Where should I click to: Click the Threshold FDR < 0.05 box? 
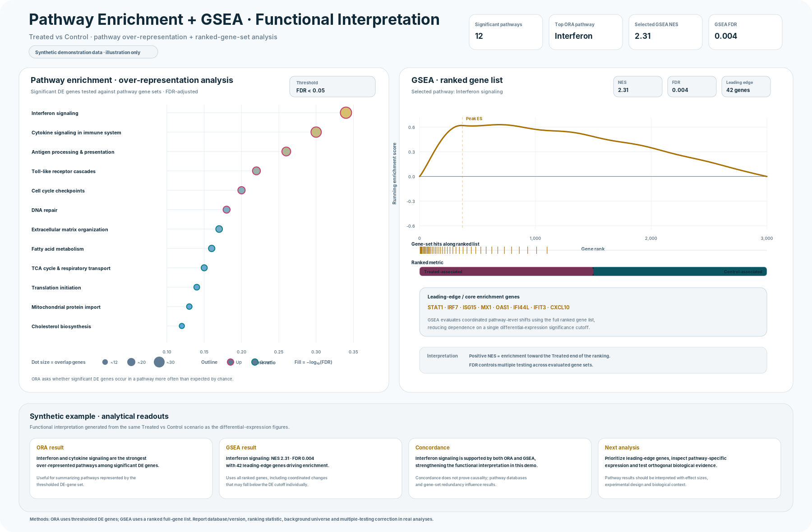(332, 87)
